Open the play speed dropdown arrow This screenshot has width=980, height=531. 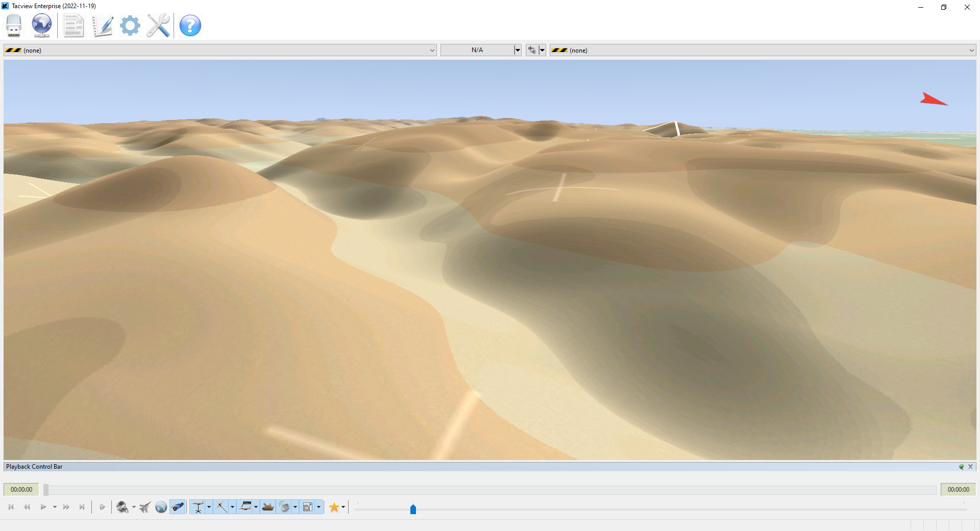coord(55,507)
